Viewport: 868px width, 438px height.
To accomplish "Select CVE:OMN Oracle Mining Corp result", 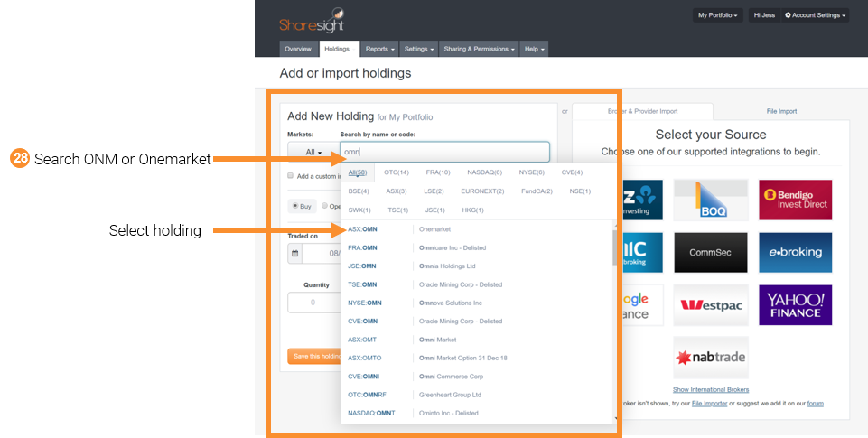I will 477,322.
